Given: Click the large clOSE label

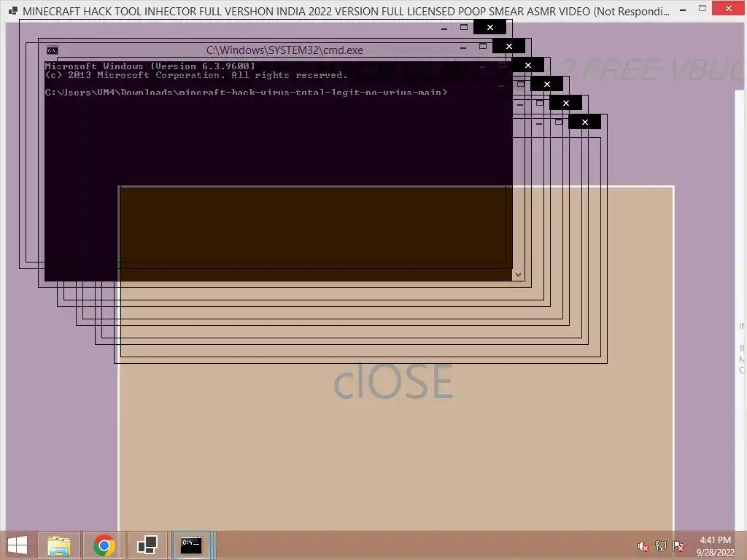Looking at the screenshot, I should point(393,381).
